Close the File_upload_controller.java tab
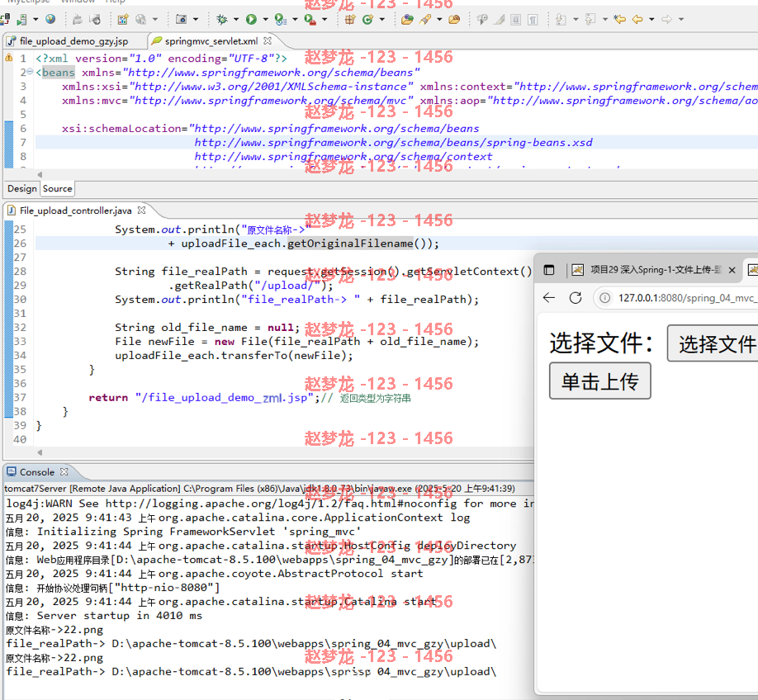The image size is (758, 700). pyautogui.click(x=142, y=210)
